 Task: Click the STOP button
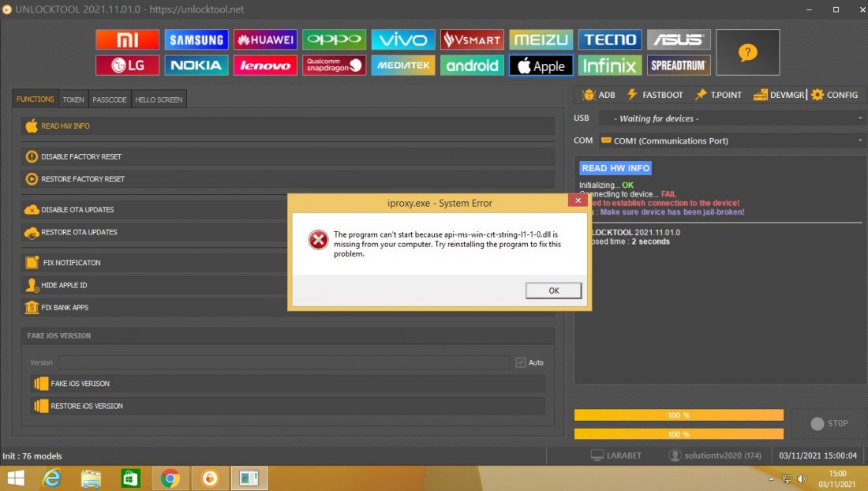tap(829, 423)
